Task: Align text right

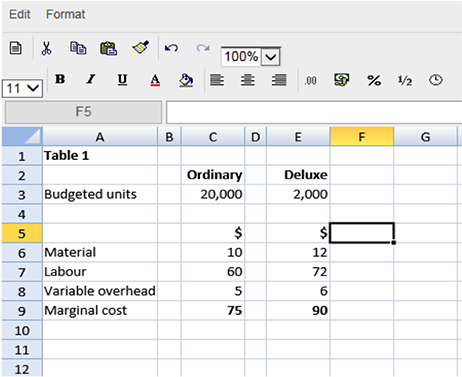Action: pyautogui.click(x=279, y=80)
